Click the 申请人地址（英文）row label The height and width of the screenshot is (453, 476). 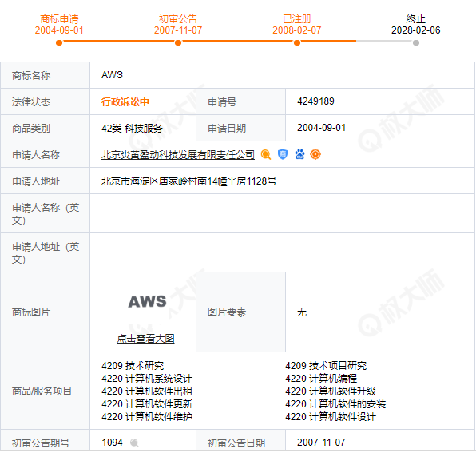46,253
